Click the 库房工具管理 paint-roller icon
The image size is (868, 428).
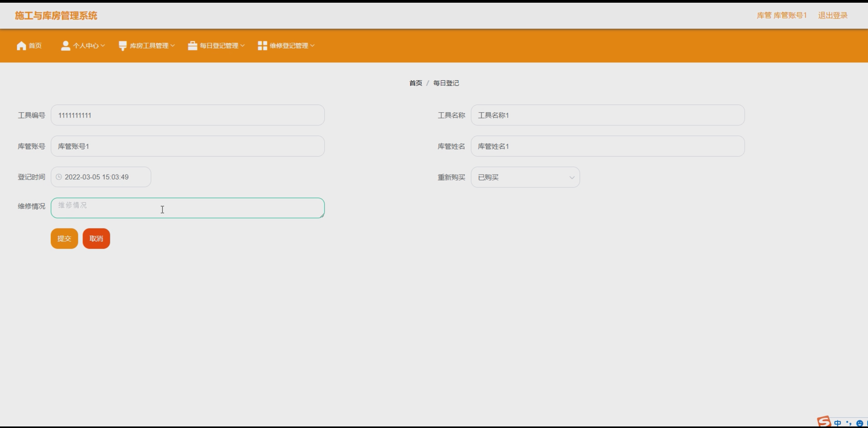[x=123, y=46]
